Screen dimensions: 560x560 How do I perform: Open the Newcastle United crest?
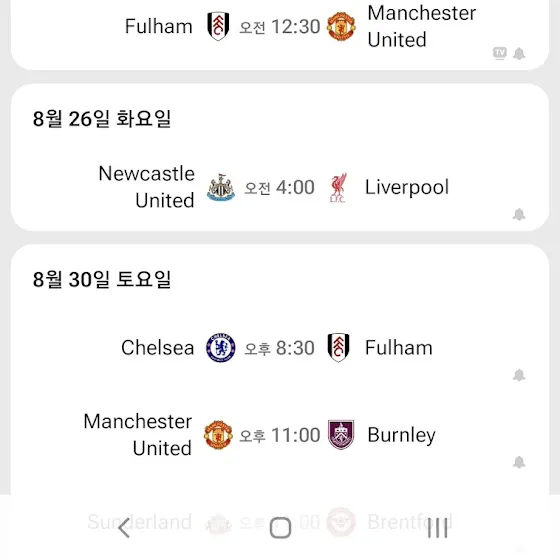[221, 187]
